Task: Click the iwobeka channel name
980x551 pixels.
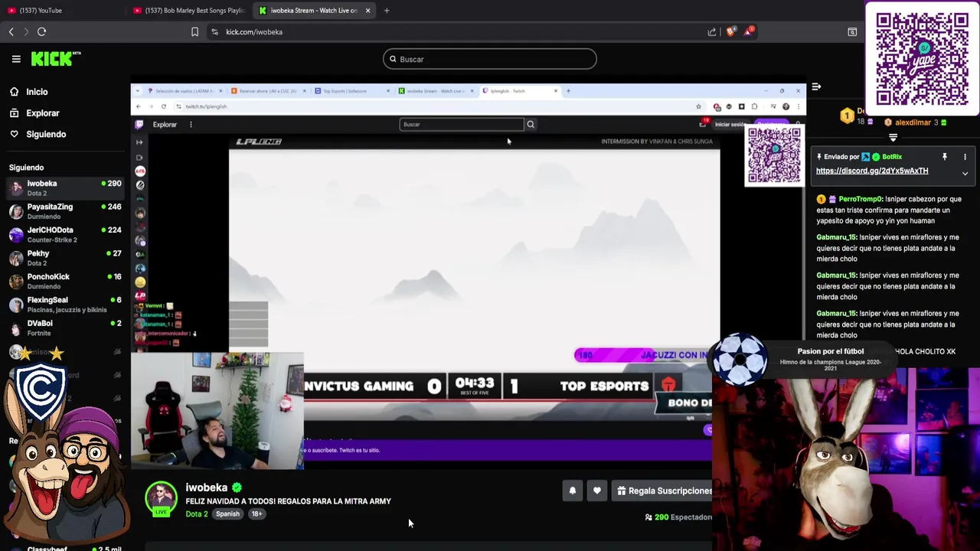Action: (207, 487)
